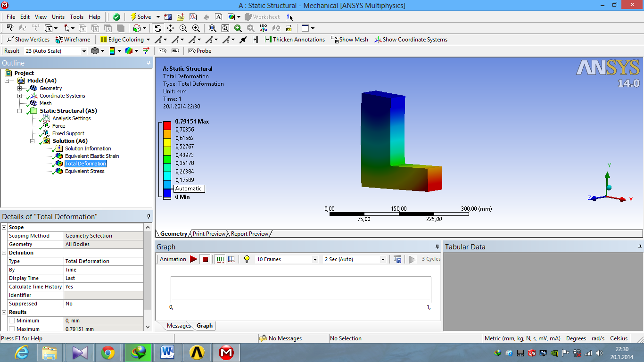Screen dimensions: 644x362
Task: Click the Solve button
Action: click(140, 17)
